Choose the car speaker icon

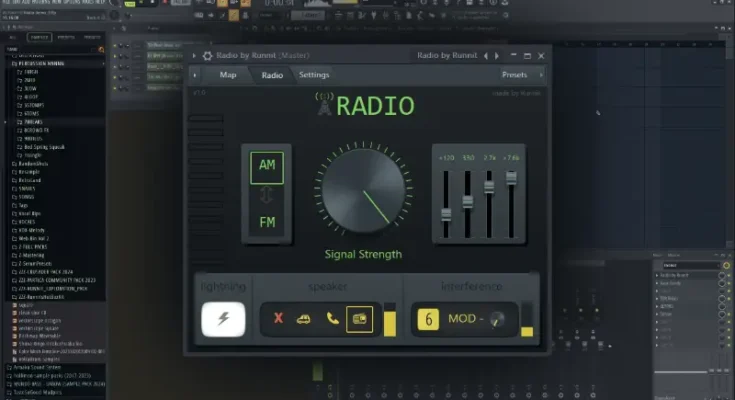[305, 319]
